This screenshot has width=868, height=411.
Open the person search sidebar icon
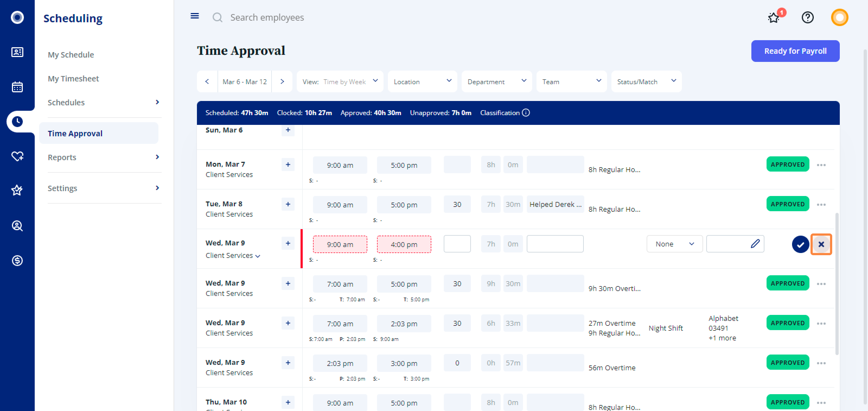coord(17,226)
